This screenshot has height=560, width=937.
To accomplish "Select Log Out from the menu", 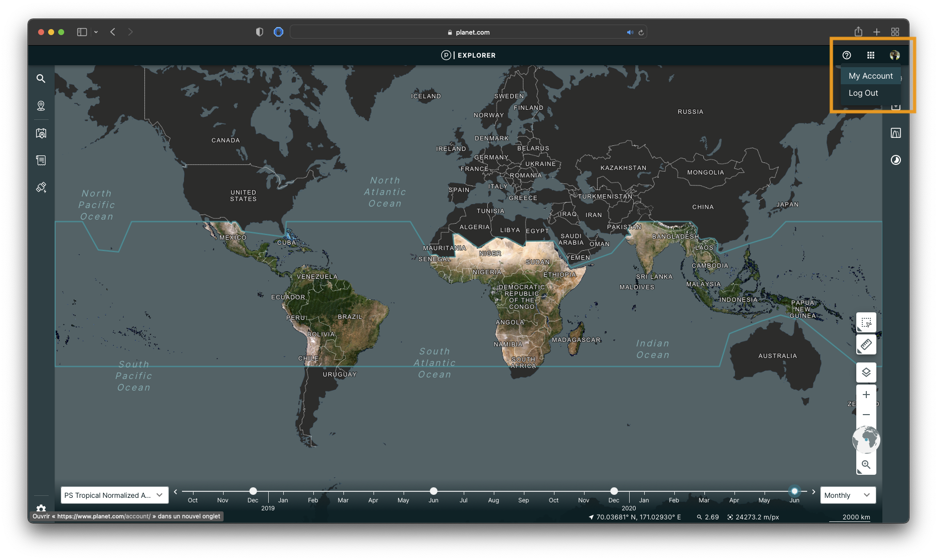I will (863, 93).
